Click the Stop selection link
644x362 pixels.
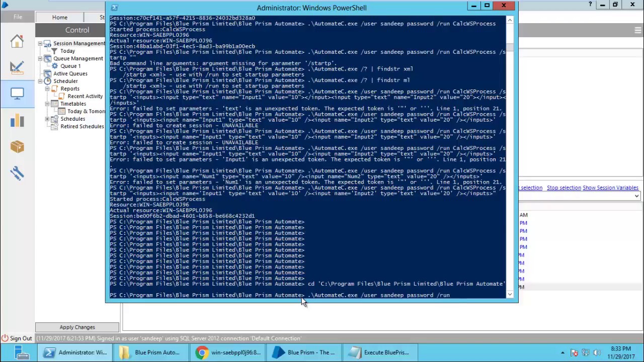(x=564, y=188)
